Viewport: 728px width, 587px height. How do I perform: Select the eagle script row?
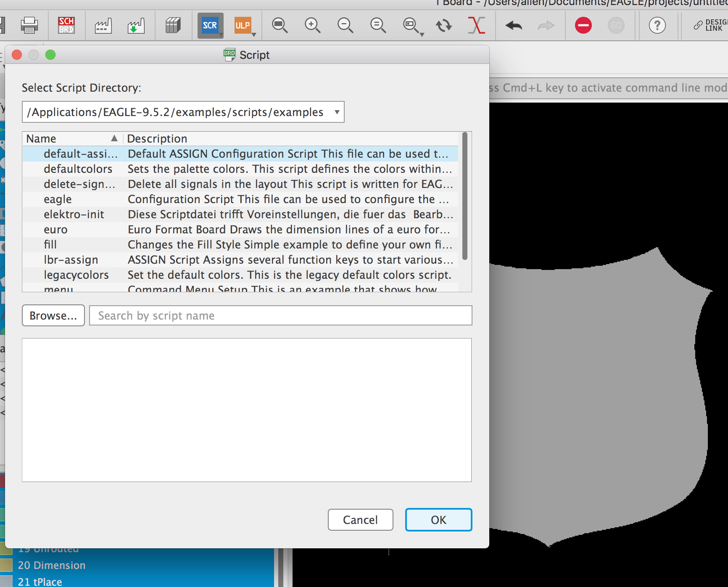(240, 199)
